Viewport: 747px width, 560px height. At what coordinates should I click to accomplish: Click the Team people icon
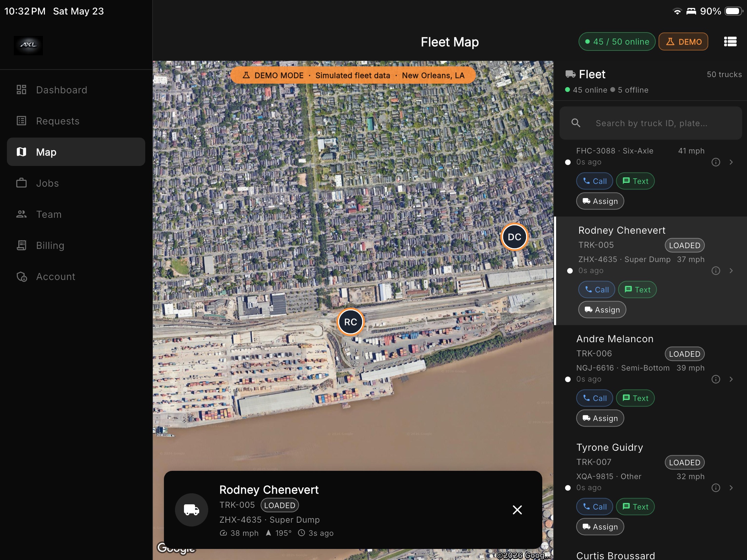click(21, 214)
